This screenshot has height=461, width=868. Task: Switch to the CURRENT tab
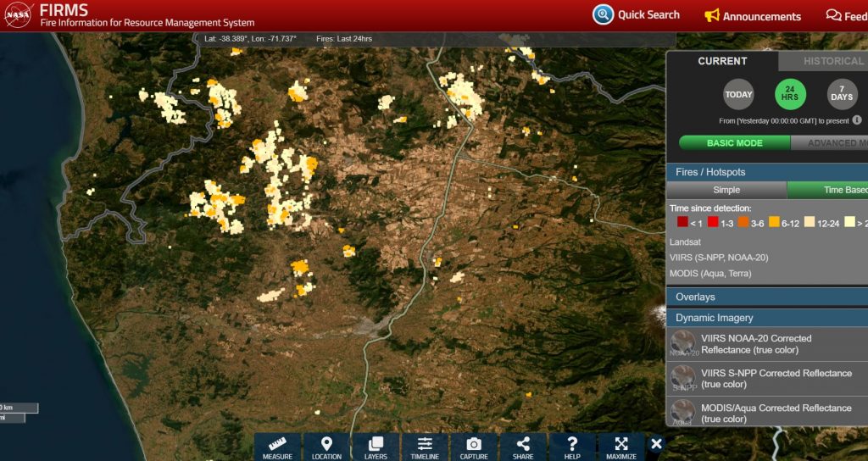coord(722,61)
